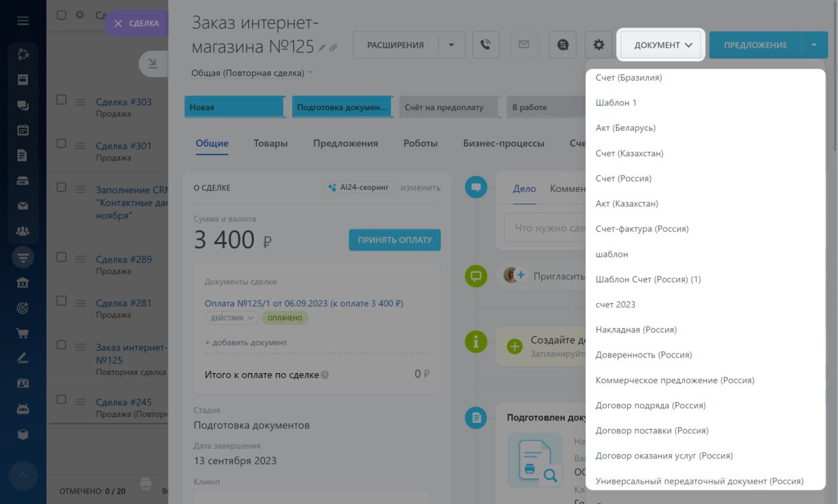
Task: Switch to the Товары tab
Action: [x=270, y=143]
